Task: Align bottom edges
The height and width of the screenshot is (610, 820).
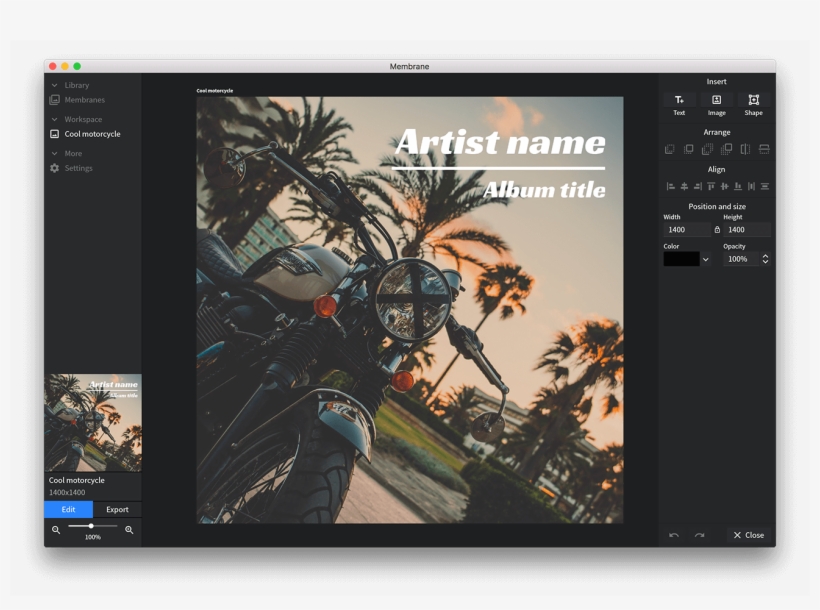Action: click(x=738, y=186)
